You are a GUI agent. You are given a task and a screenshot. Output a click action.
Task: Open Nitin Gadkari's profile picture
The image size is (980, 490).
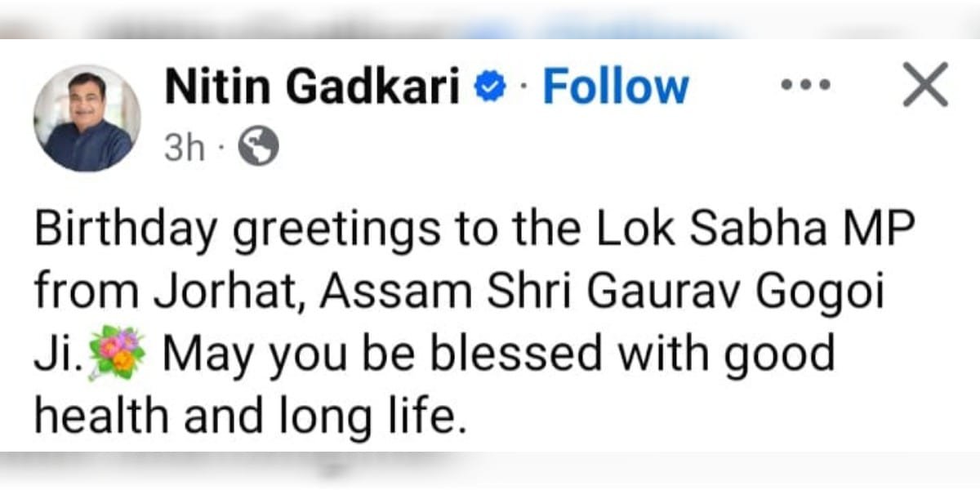87,118
